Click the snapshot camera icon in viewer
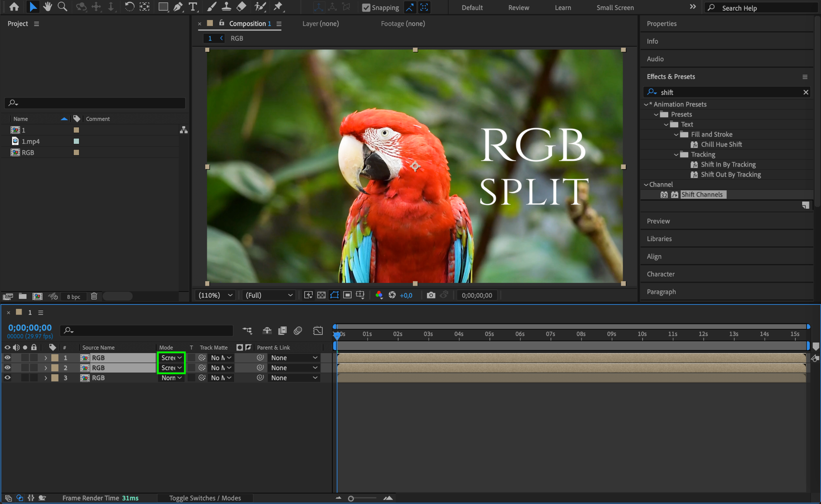The width and height of the screenshot is (821, 504). [x=431, y=295]
